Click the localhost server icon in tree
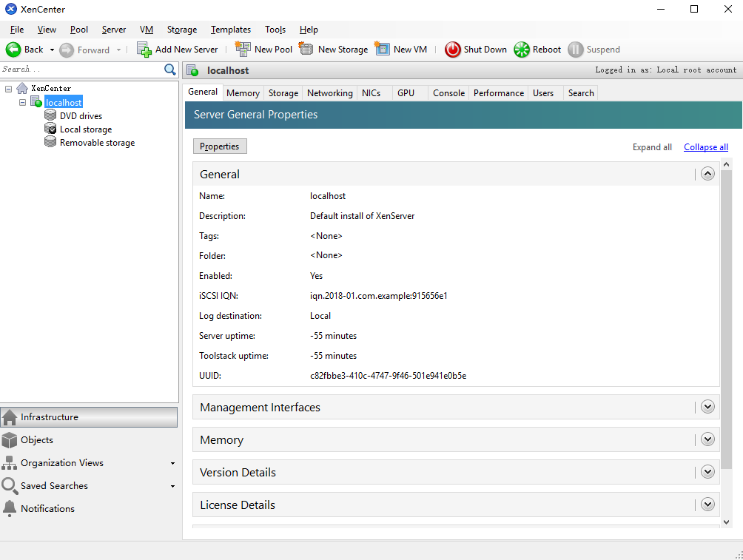 coord(36,101)
